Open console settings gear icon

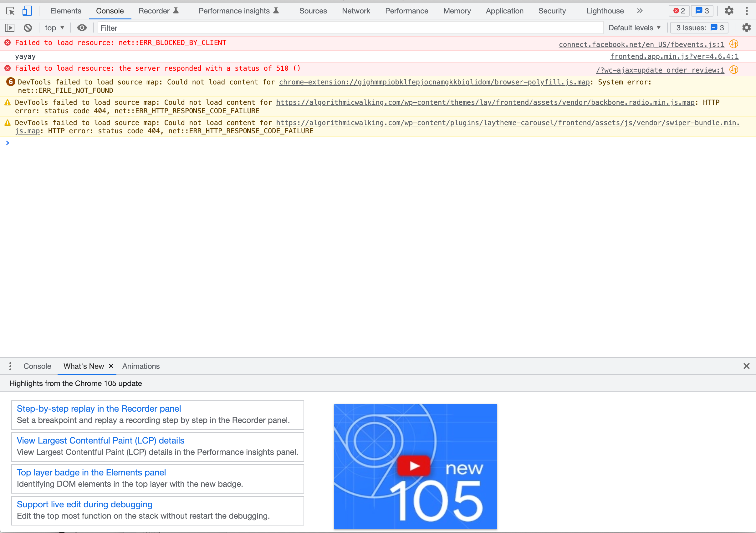click(746, 28)
